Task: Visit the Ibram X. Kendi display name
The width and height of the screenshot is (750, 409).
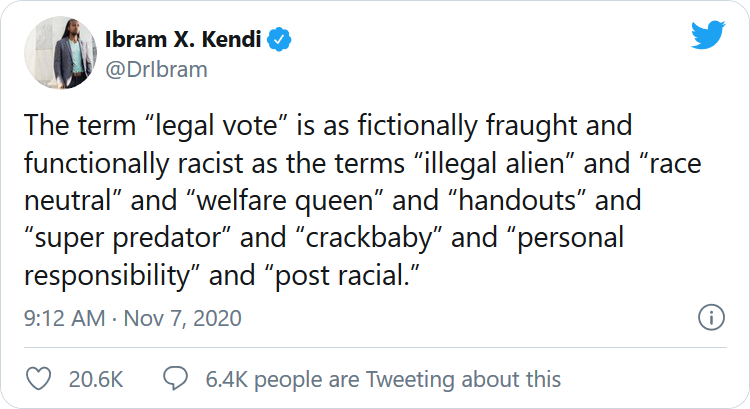Action: coord(183,39)
